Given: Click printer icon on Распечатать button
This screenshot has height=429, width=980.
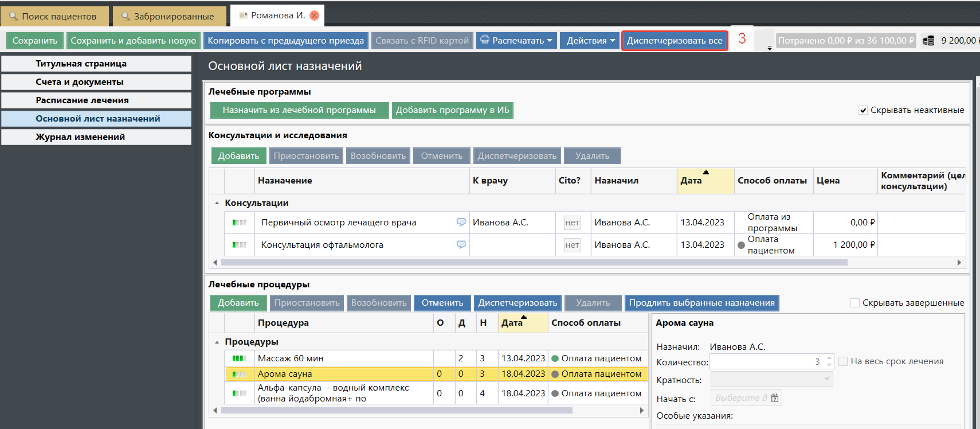Looking at the screenshot, I should click(485, 40).
